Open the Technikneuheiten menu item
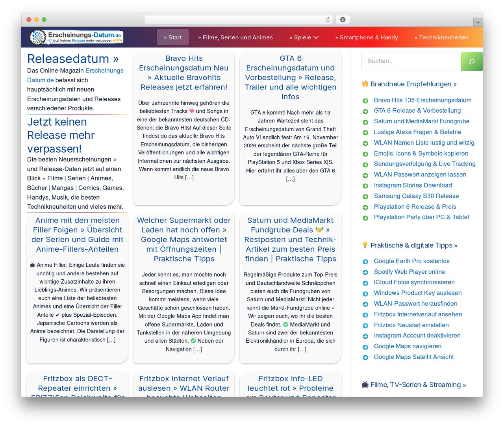Screen dimensions: 504x427 (x=441, y=37)
